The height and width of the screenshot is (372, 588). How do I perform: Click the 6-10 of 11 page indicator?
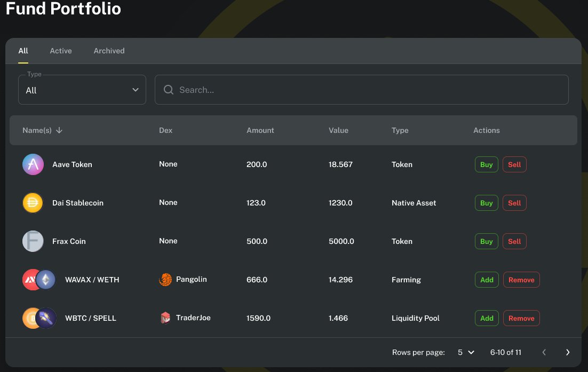(505, 352)
